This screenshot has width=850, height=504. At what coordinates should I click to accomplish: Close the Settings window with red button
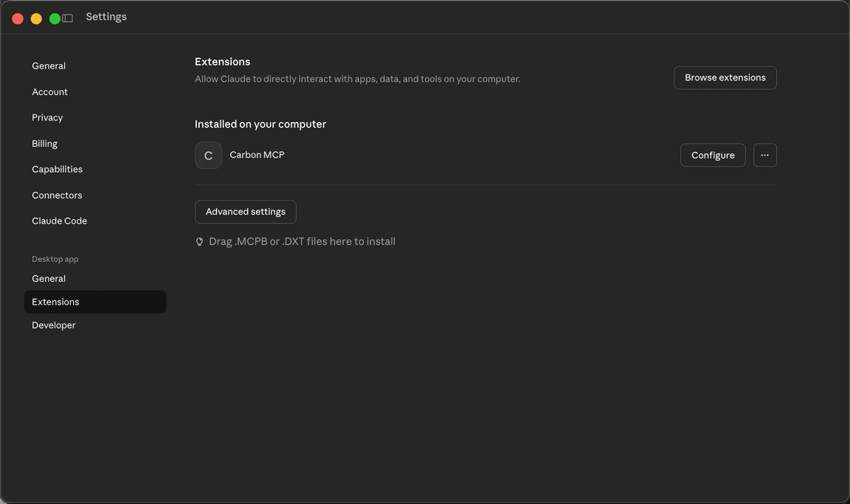tap(18, 18)
